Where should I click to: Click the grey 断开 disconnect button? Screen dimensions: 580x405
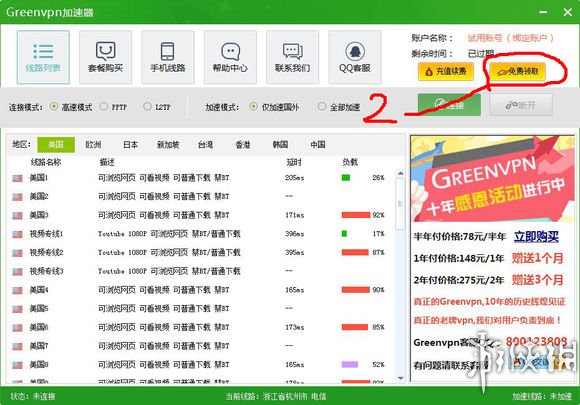pyautogui.click(x=521, y=105)
